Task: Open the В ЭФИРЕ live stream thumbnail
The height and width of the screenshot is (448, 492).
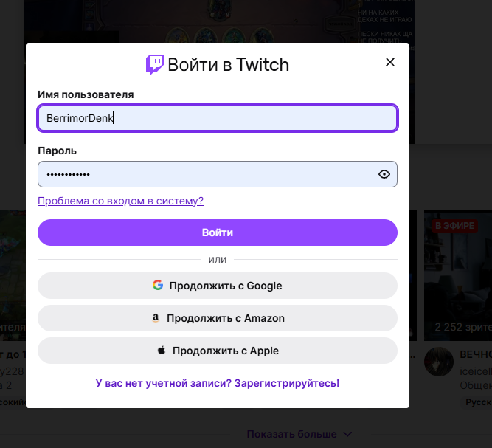Action: (x=457, y=273)
